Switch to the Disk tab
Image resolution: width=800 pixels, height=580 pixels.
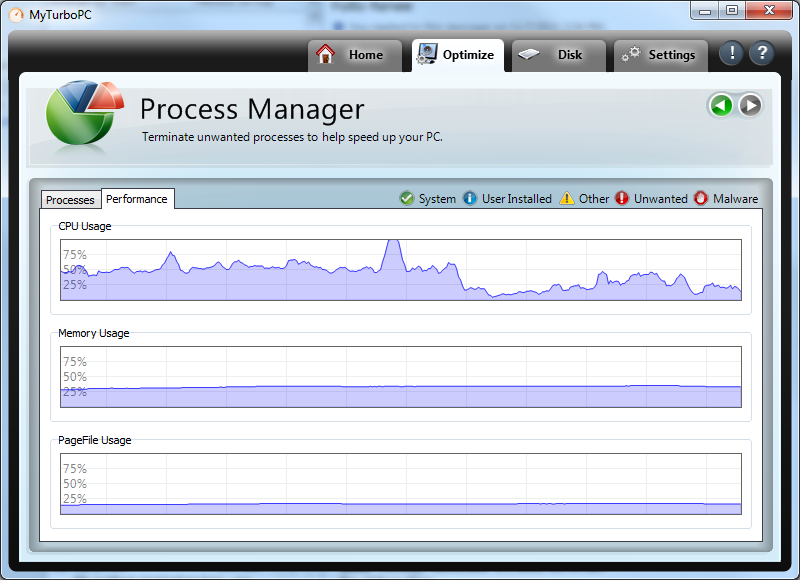point(559,55)
